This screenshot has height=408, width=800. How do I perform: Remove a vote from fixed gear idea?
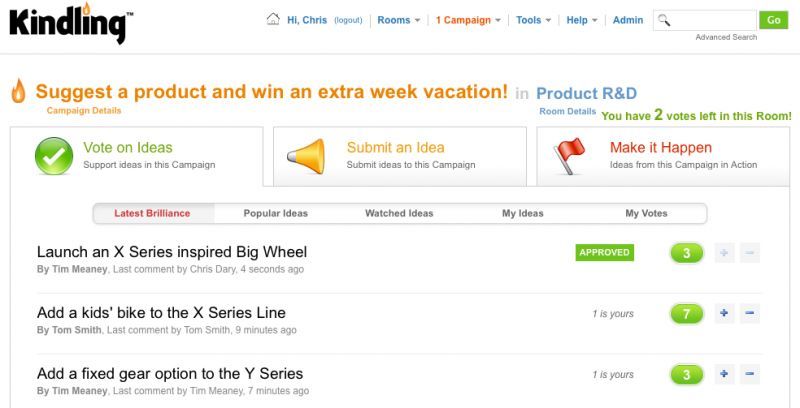point(749,374)
